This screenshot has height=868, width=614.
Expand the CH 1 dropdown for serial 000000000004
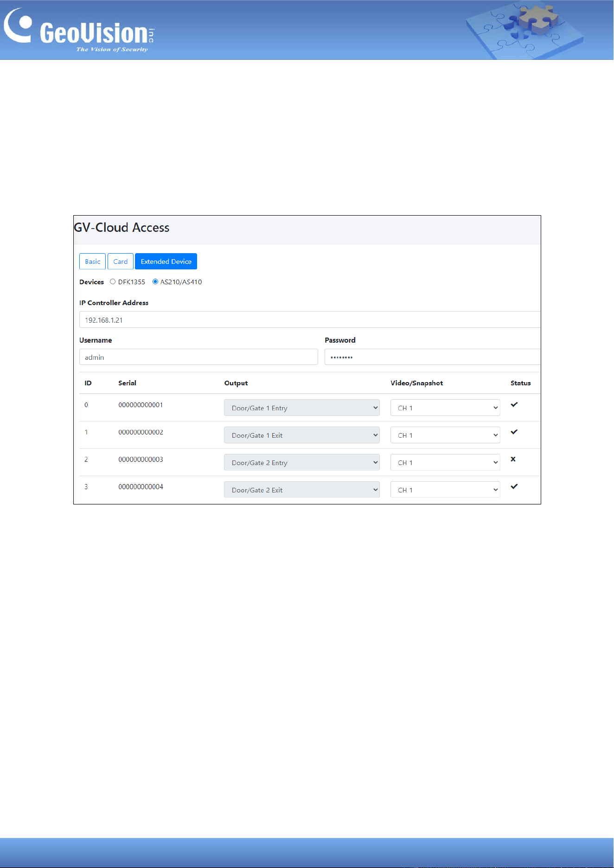click(x=445, y=490)
